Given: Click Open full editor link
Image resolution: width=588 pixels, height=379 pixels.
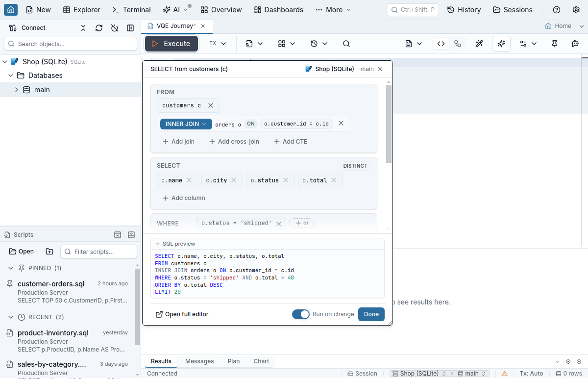Looking at the screenshot, I should pos(182,314).
